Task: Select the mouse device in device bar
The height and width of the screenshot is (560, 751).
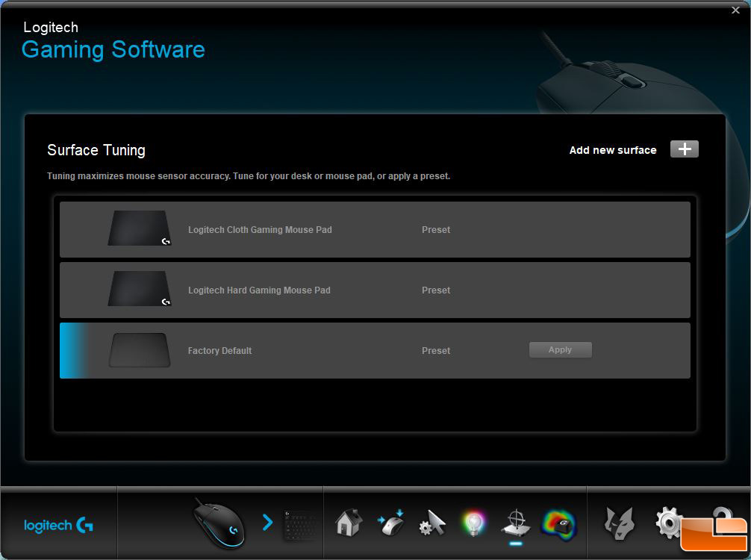Action: point(219,523)
